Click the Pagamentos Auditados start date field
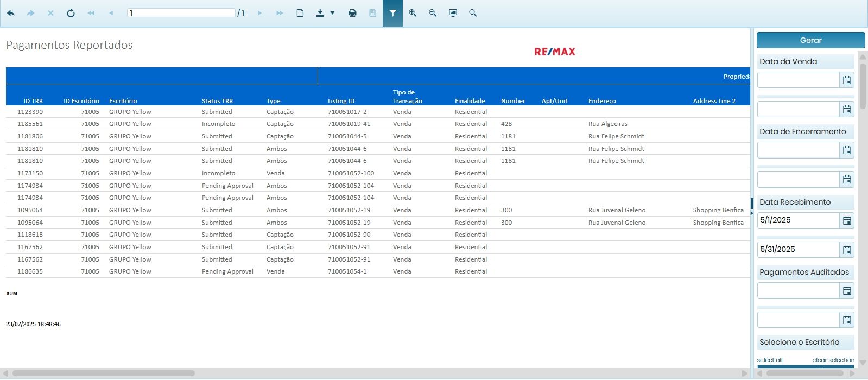 click(x=799, y=290)
